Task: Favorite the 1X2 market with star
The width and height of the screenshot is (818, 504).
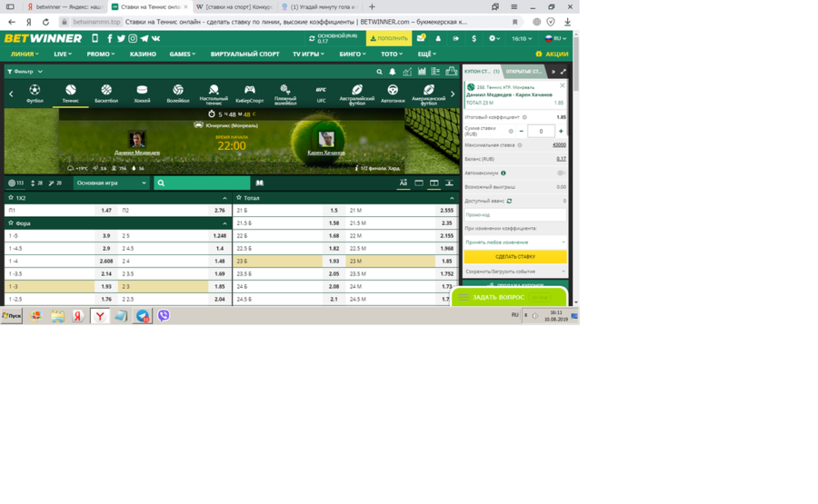Action: 11,197
